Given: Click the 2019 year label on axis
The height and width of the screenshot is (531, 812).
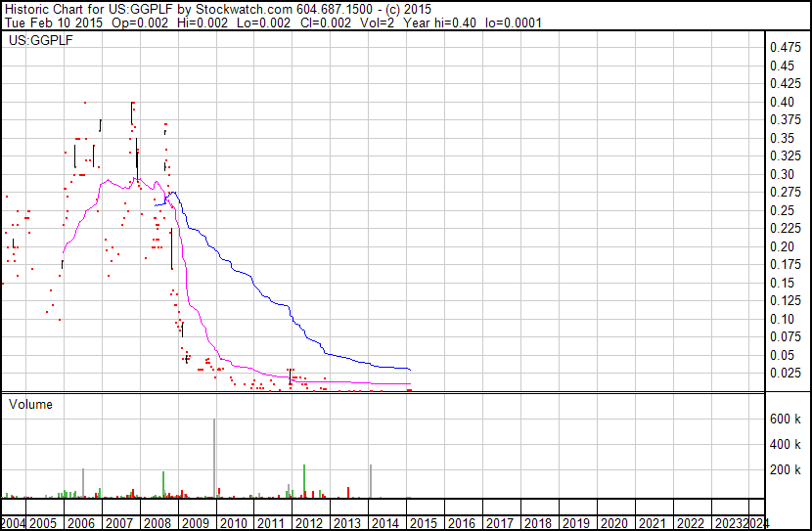Looking at the screenshot, I should (576, 523).
